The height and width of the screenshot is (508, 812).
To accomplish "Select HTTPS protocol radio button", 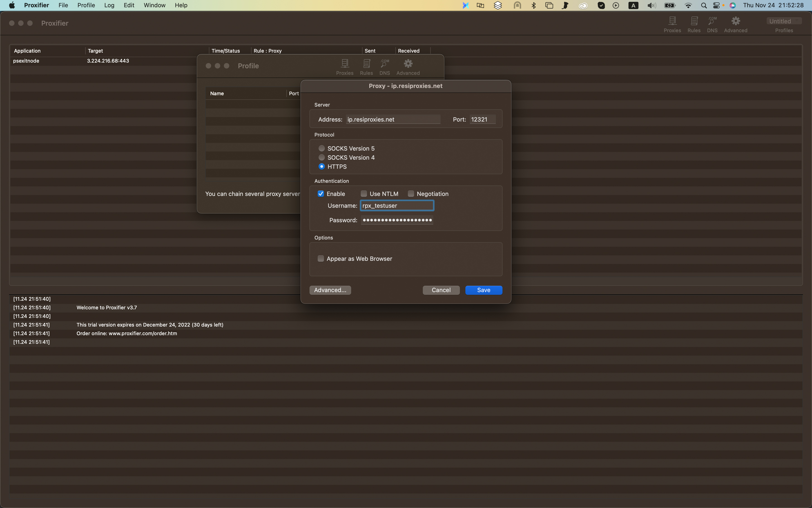I will tap(321, 166).
